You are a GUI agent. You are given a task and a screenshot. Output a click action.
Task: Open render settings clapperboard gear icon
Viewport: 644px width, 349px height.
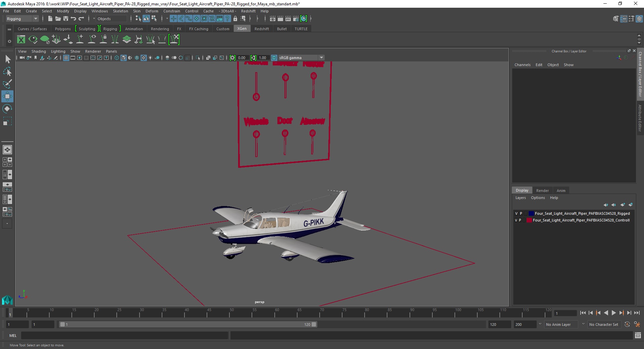click(296, 19)
